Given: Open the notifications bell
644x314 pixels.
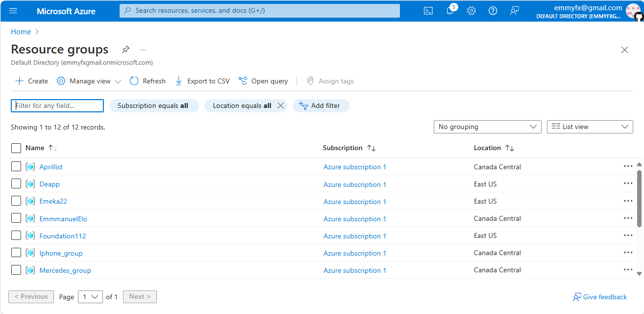Looking at the screenshot, I should [x=449, y=11].
